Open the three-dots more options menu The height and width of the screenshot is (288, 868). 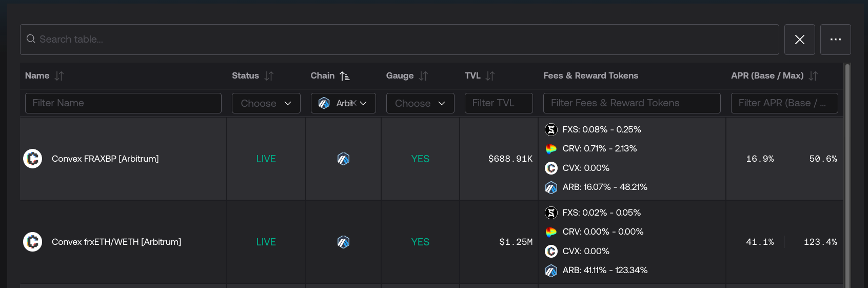(835, 40)
